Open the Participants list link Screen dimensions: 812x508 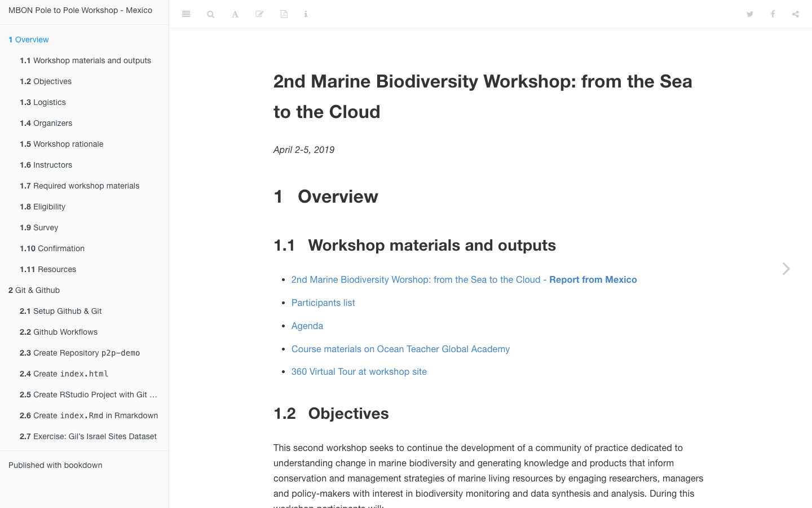coord(323,303)
